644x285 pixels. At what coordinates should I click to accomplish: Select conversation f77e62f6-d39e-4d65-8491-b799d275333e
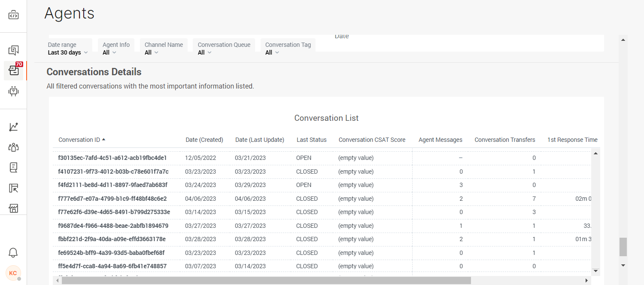[x=114, y=212]
